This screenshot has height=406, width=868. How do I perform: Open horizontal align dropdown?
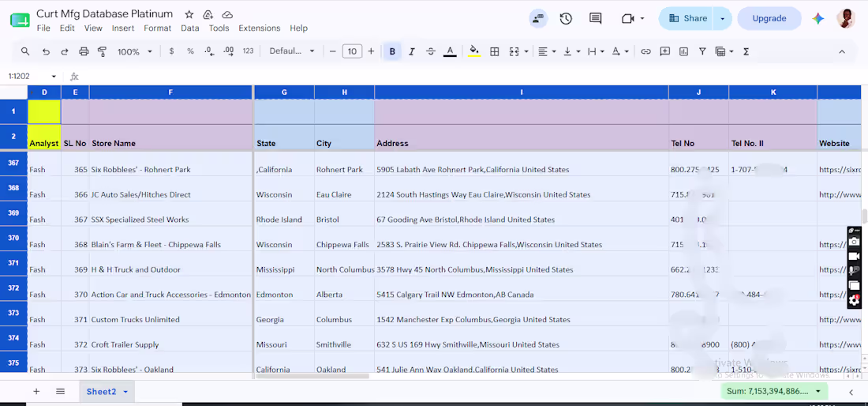tap(547, 51)
